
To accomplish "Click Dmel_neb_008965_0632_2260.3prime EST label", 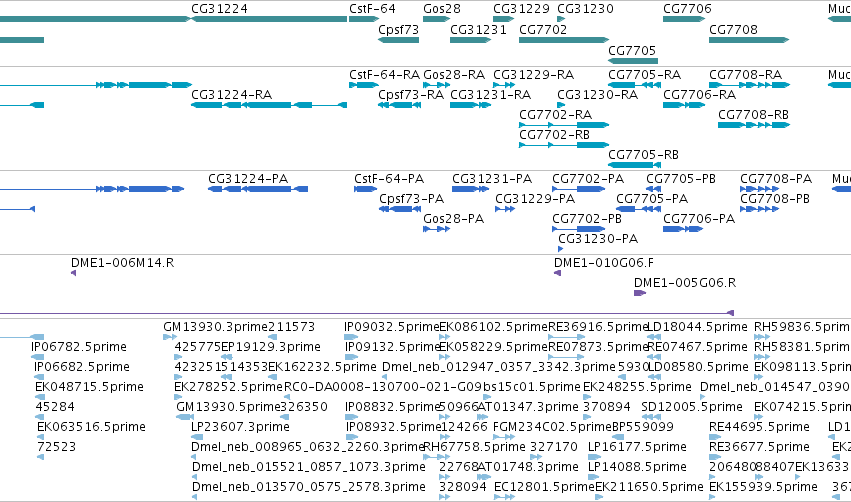I will click(308, 447).
